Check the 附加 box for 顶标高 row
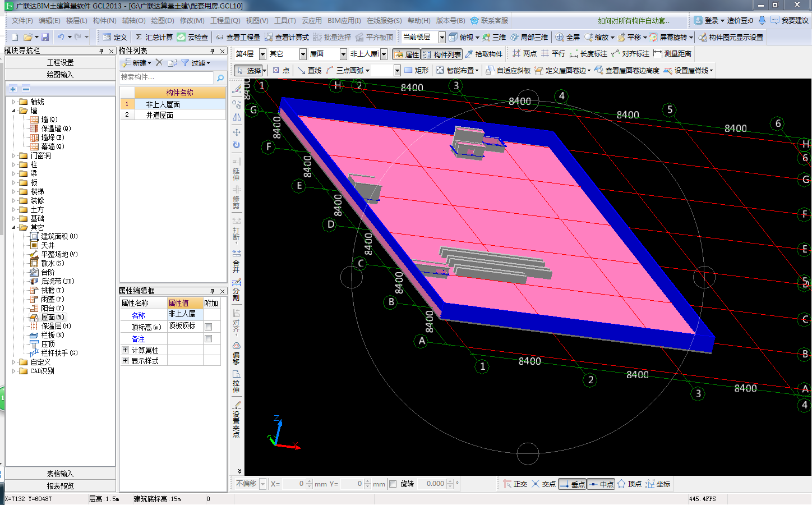 (x=209, y=327)
